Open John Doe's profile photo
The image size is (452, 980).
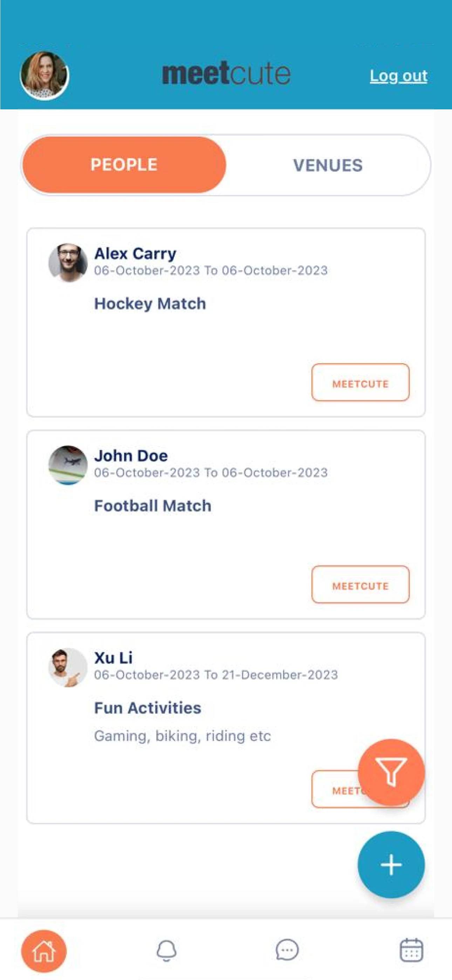pyautogui.click(x=68, y=465)
